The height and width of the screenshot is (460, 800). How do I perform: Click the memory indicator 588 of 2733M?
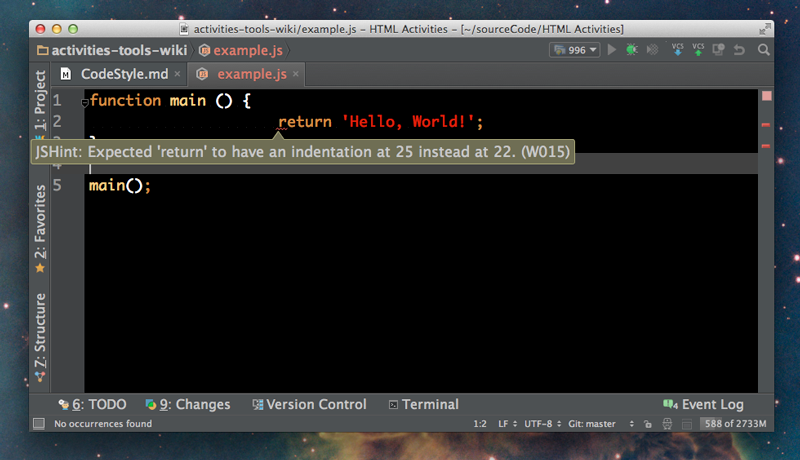[735, 424]
